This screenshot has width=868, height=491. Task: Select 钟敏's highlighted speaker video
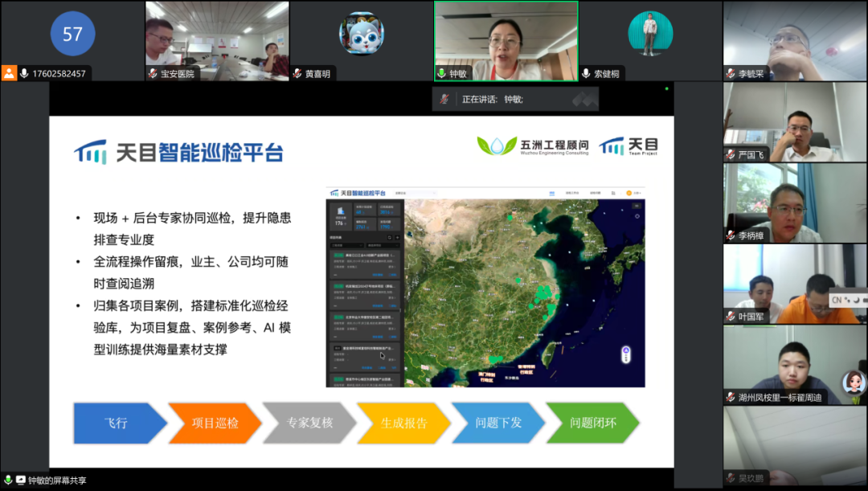(x=506, y=41)
